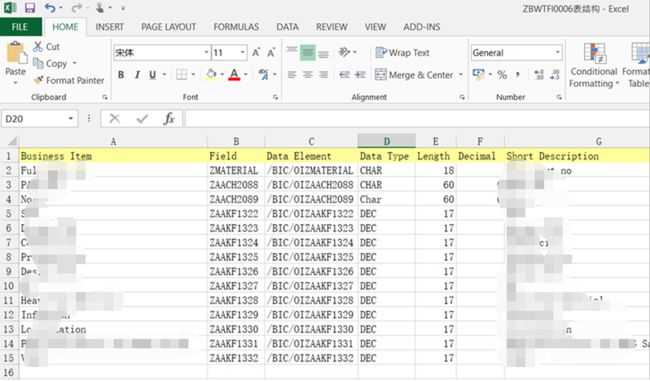Undo the last action

pos(50,8)
